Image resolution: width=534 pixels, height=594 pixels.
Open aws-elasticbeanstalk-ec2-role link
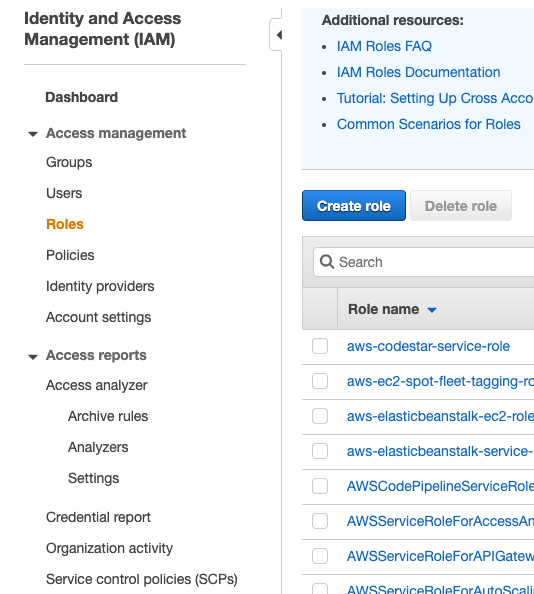point(440,416)
